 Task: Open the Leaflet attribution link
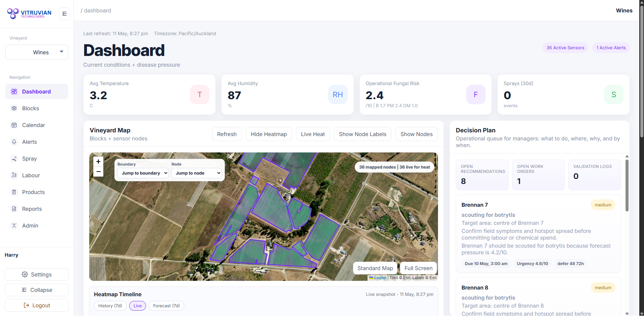[x=380, y=277]
